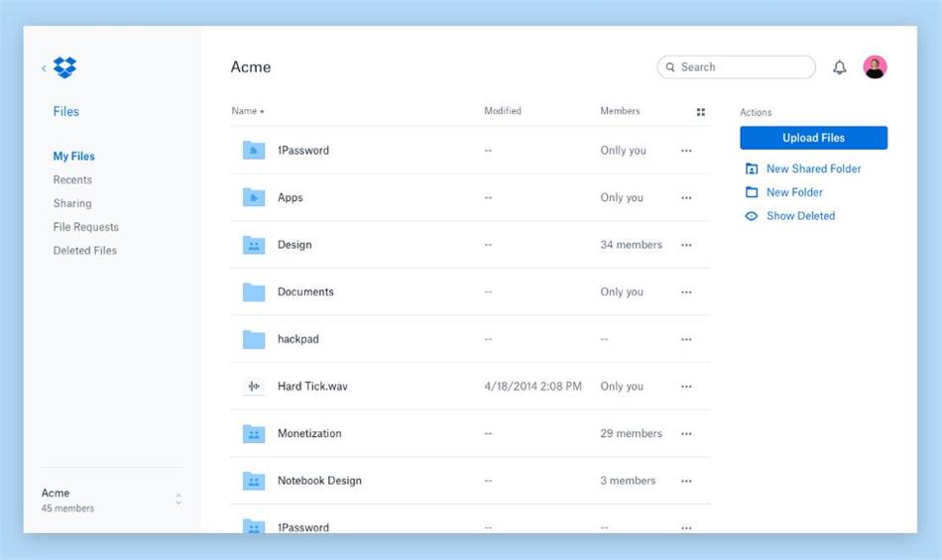Click the Dropbox logo icon

point(64,67)
